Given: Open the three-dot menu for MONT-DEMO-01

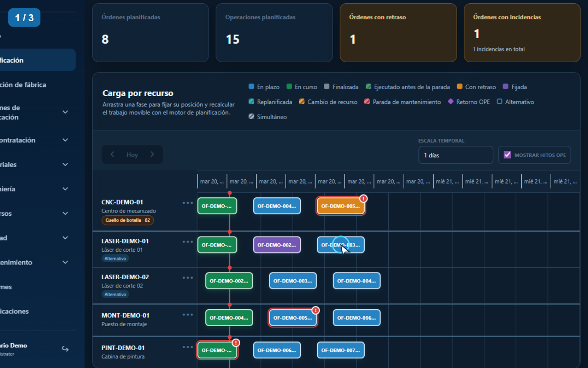Looking at the screenshot, I should point(187,315).
